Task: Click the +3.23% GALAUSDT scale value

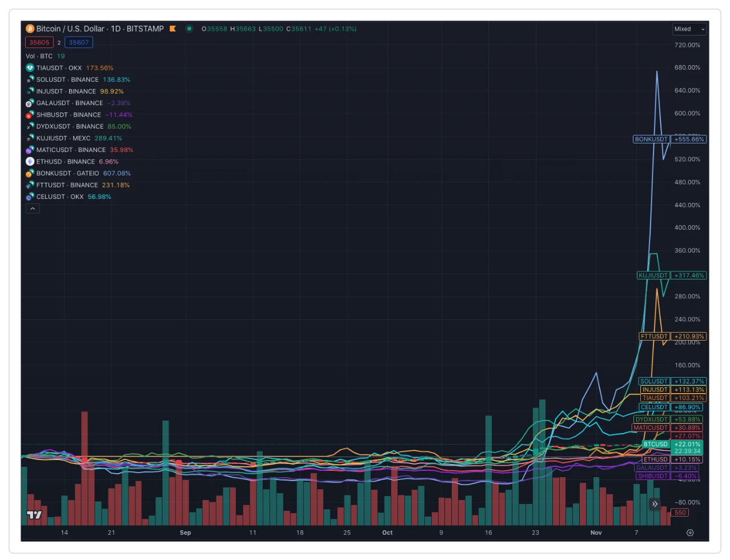Action: coord(685,467)
